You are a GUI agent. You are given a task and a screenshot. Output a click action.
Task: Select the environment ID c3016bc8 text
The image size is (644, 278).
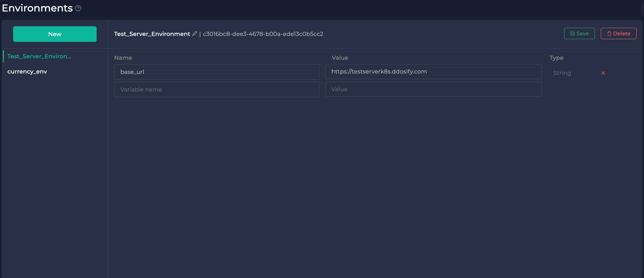263,34
